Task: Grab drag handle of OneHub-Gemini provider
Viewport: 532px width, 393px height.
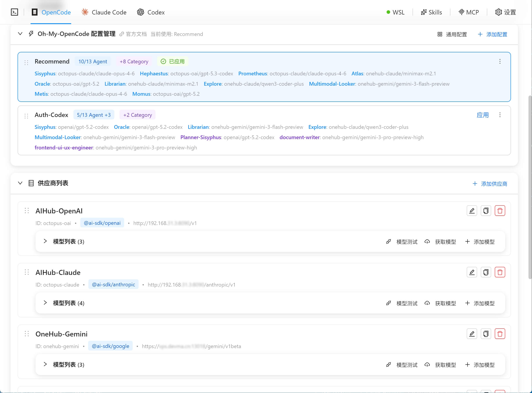Action: coord(27,334)
